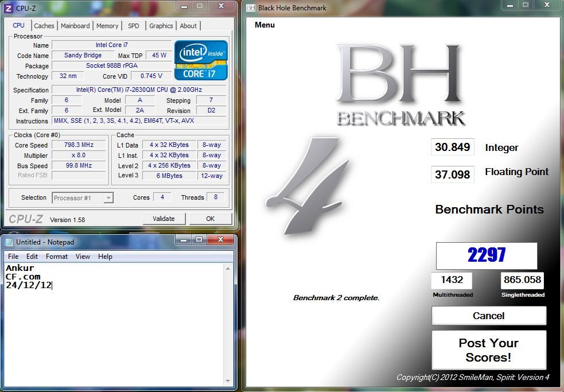Image resolution: width=564 pixels, height=392 pixels.
Task: Click the Code Name value Sandy Bridge
Action: click(x=83, y=55)
